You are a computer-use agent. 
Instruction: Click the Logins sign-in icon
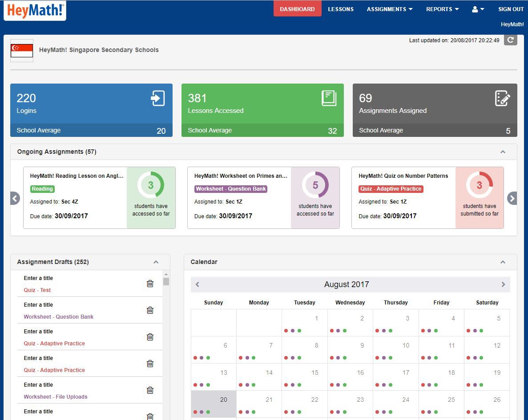(x=157, y=98)
